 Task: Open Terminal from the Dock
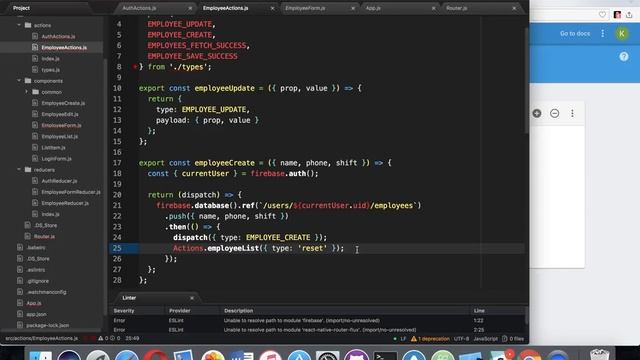385,356
